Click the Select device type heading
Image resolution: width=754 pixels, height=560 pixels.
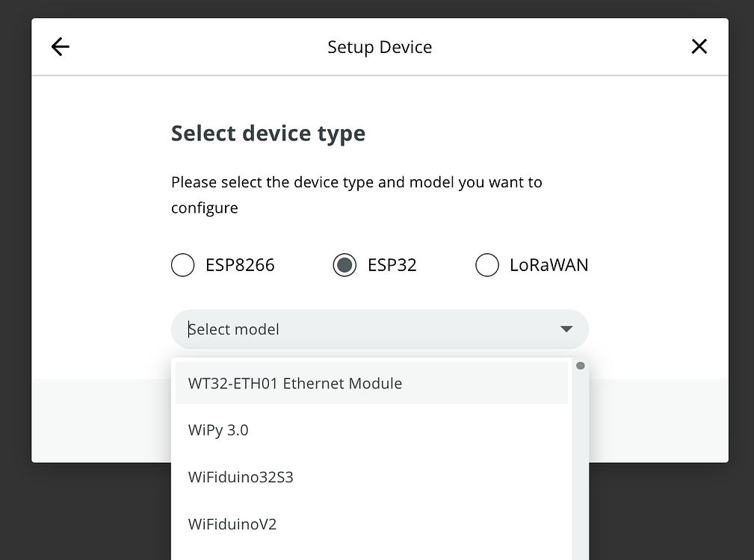(x=268, y=133)
